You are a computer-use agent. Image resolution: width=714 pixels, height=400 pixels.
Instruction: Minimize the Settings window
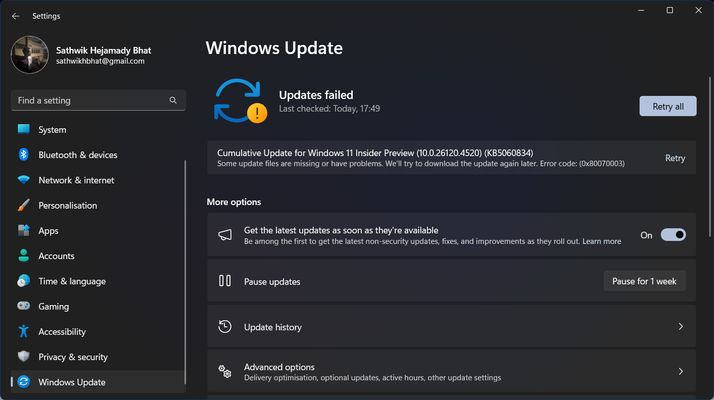point(641,10)
